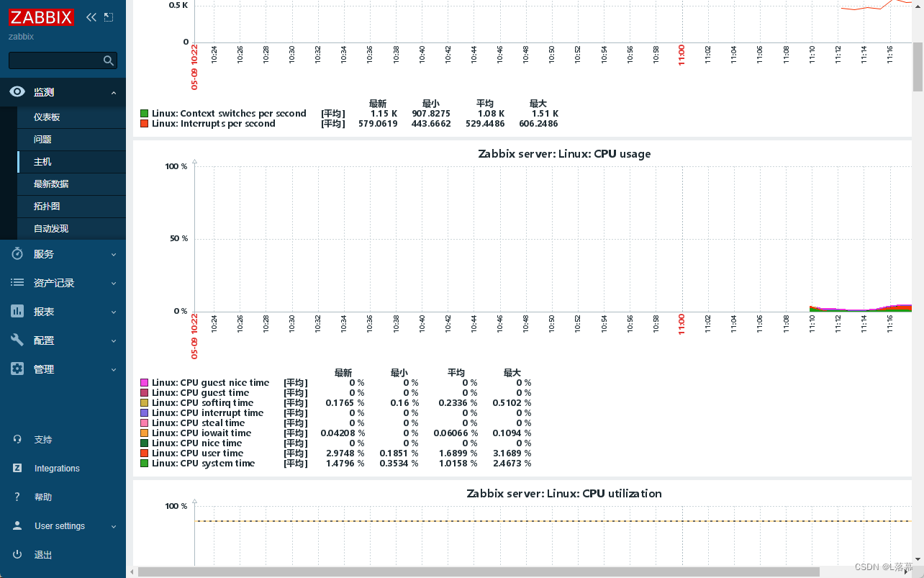Click the "Zabbix server: Linux: CPU usage" title
This screenshot has width=924, height=578.
point(564,153)
